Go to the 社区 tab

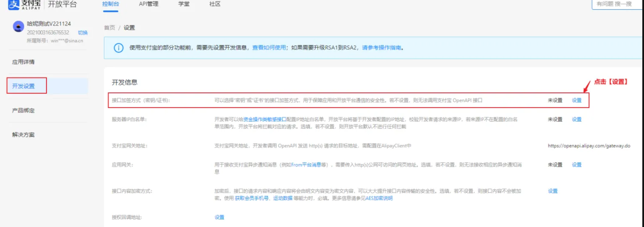click(x=215, y=4)
